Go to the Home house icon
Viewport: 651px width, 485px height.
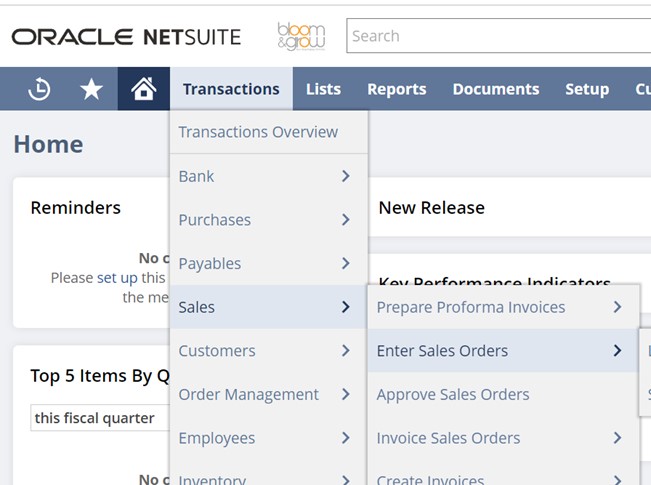(x=143, y=89)
